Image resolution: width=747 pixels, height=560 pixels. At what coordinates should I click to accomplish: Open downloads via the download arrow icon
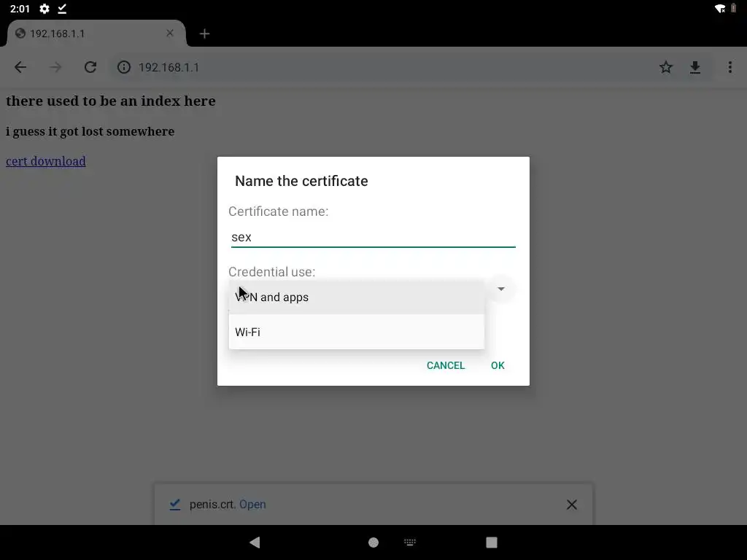click(695, 67)
